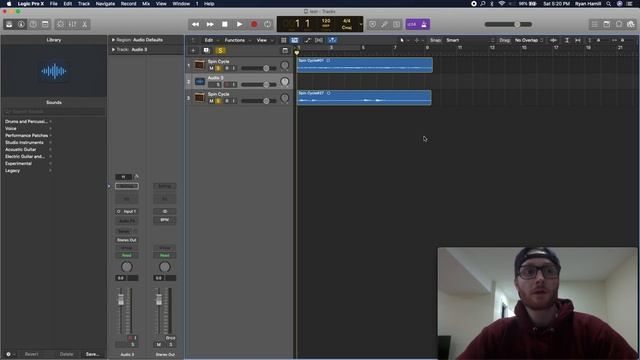Open the Mixer with the faders icon
The height and width of the screenshot is (360, 640).
tap(72, 24)
